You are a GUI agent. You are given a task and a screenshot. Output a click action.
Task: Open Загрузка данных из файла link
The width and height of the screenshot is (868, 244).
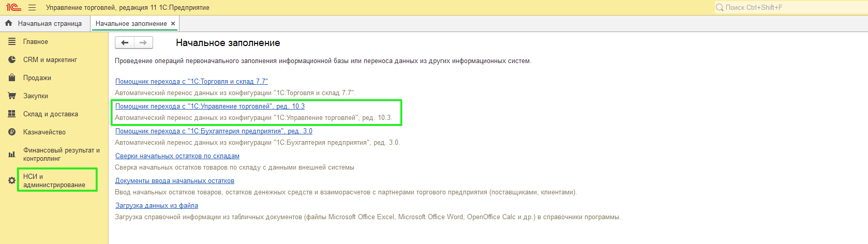click(x=157, y=205)
